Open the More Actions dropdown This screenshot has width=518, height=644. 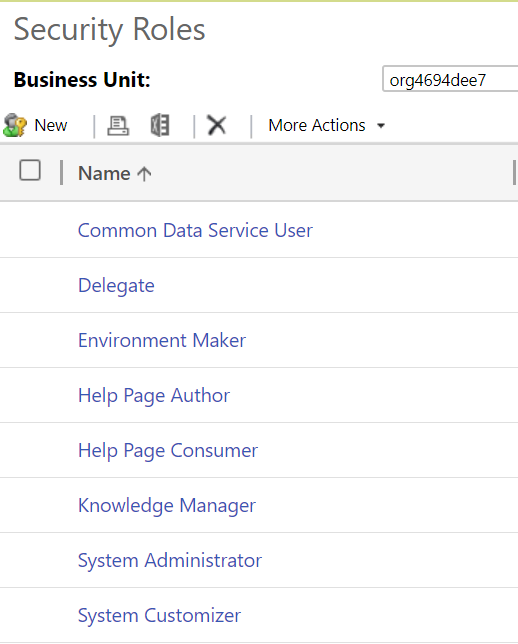click(327, 125)
